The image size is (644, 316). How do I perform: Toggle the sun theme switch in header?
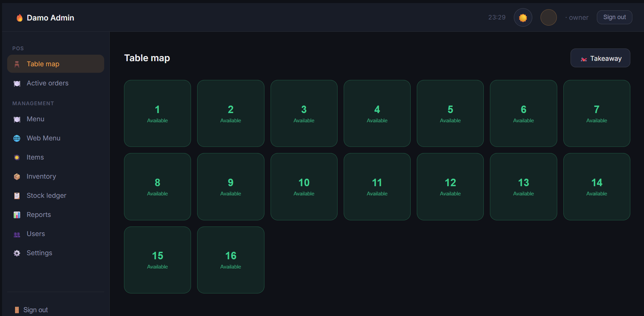pyautogui.click(x=523, y=17)
